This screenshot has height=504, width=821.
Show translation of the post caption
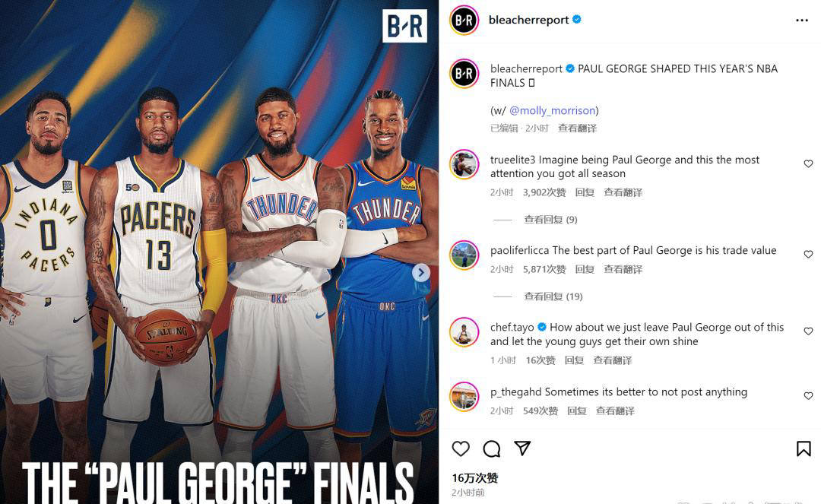point(577,128)
